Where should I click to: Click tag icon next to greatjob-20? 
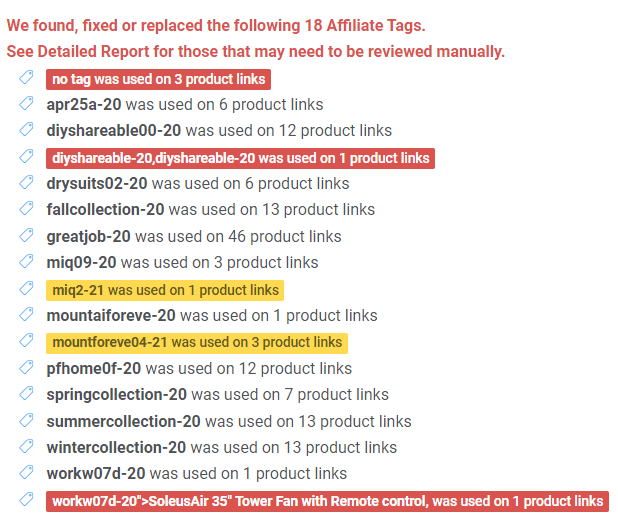(26, 235)
